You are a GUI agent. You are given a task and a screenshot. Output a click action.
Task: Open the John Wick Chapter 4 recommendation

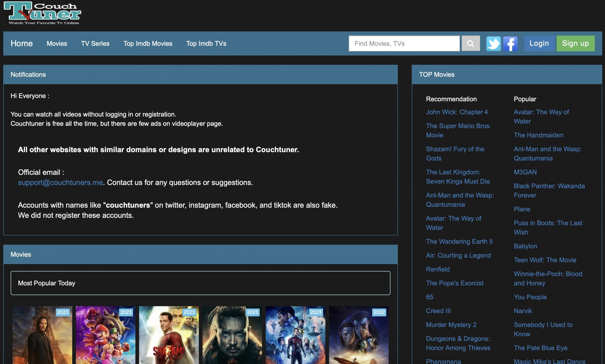[x=457, y=112]
